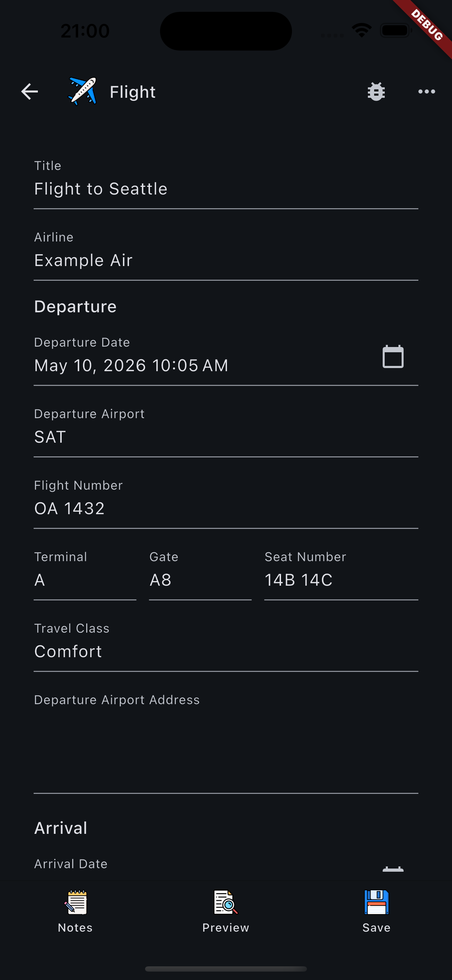452x980 pixels.
Task: Open the debug bug icon
Action: pos(376,92)
